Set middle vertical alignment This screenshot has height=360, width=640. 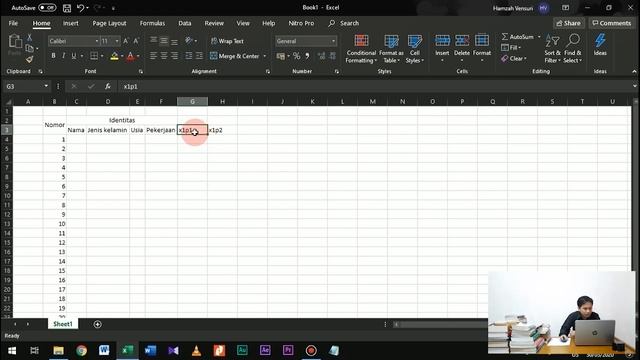click(164, 41)
